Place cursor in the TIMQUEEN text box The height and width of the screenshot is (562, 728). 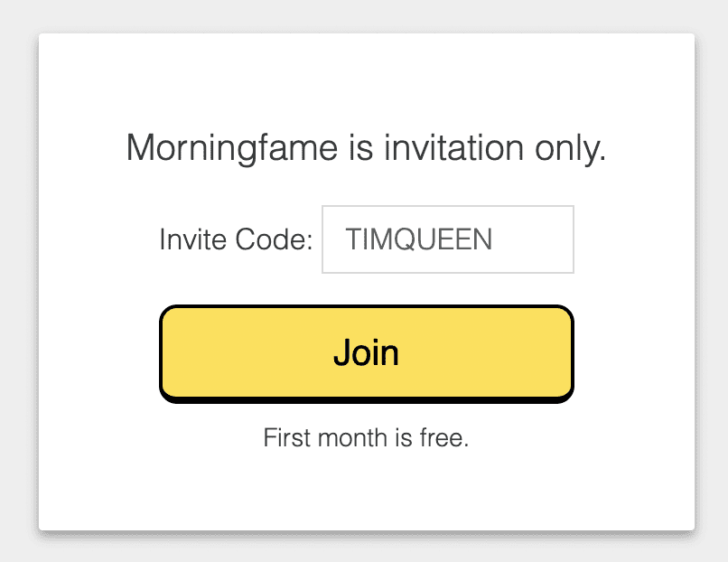pos(447,239)
